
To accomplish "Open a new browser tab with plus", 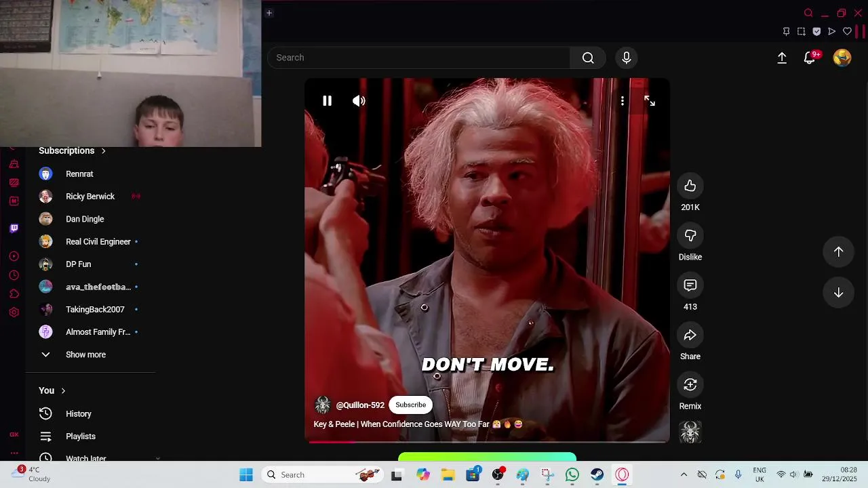I will (x=269, y=13).
